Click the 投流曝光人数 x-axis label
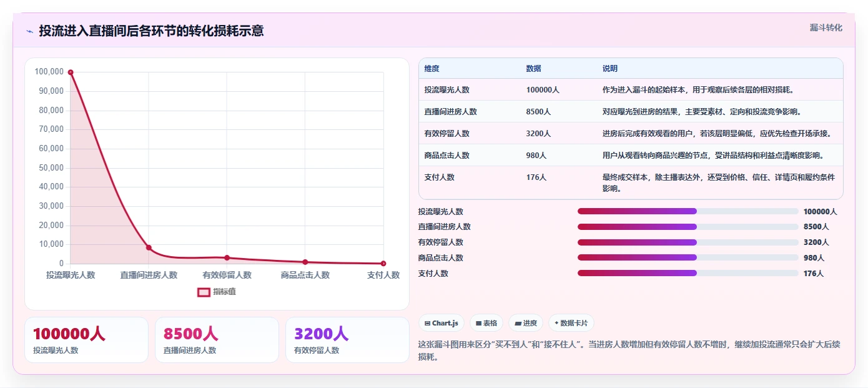 point(71,275)
